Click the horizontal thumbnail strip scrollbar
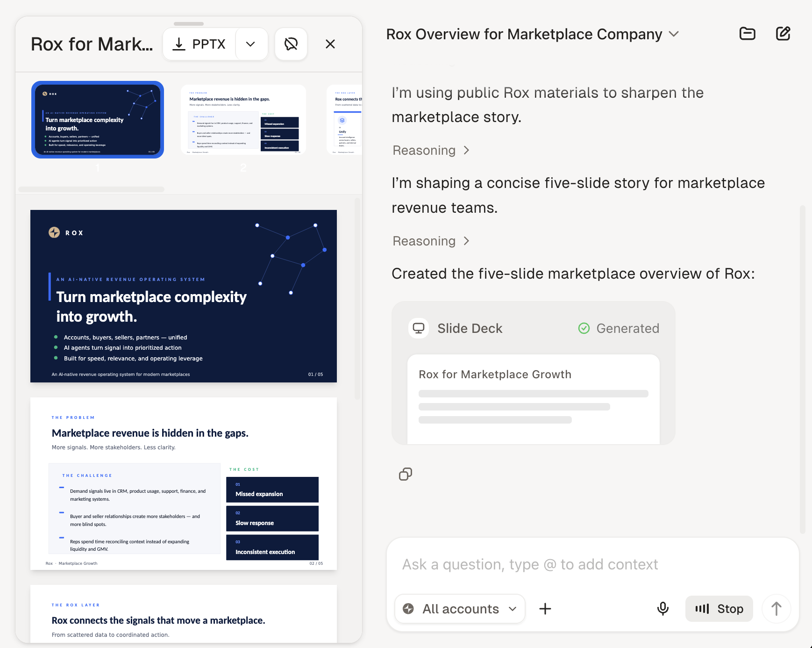Image resolution: width=812 pixels, height=648 pixels. click(92, 189)
